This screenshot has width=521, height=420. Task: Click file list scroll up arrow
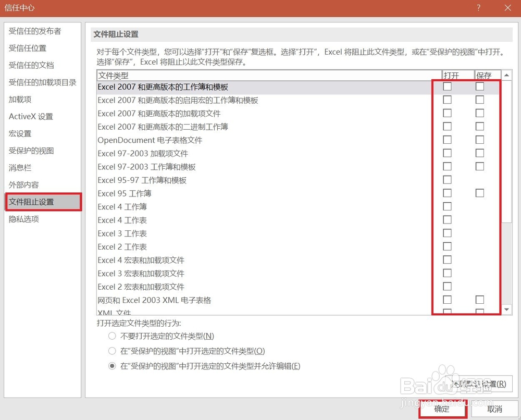tap(506, 76)
